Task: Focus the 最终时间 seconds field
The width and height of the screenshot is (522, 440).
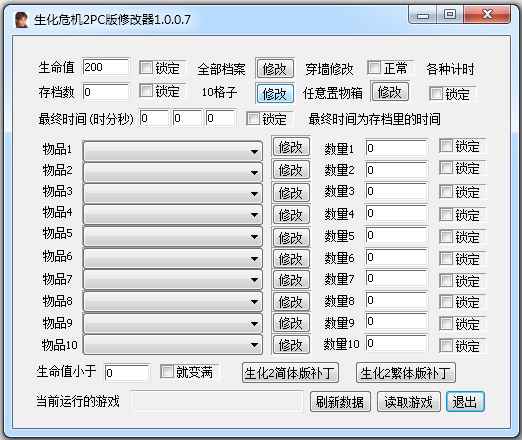Action: (220, 118)
